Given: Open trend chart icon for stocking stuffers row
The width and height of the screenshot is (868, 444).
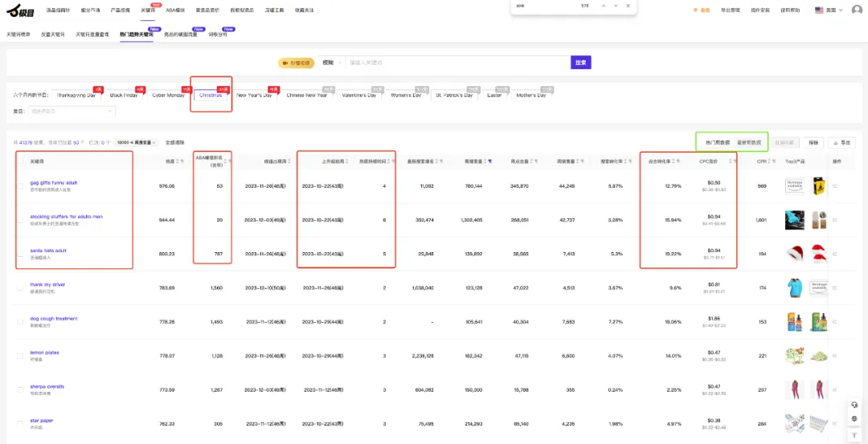Looking at the screenshot, I should [835, 220].
